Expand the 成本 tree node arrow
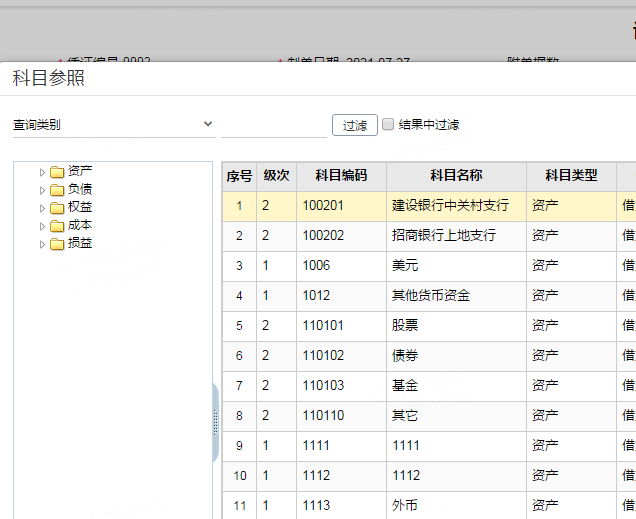Image resolution: width=636 pixels, height=519 pixels. pos(42,226)
